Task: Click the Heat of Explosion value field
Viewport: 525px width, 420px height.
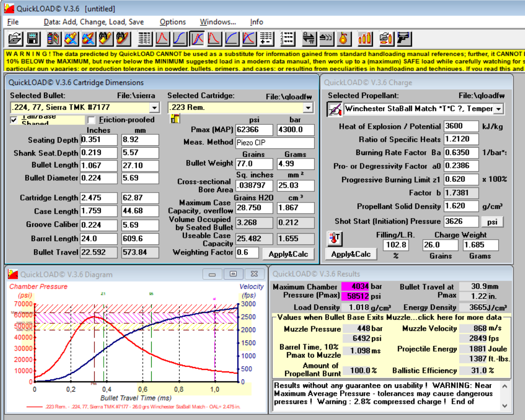Action: point(461,126)
